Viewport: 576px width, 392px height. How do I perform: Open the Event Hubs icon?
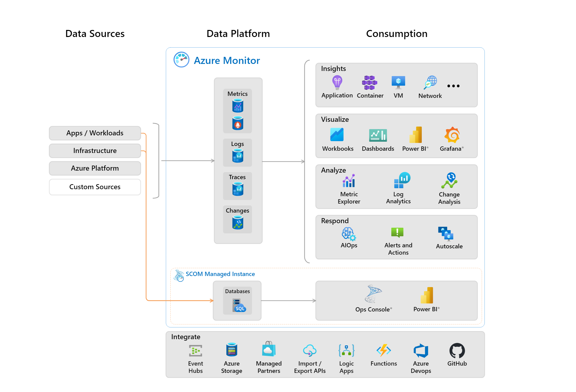click(x=196, y=350)
